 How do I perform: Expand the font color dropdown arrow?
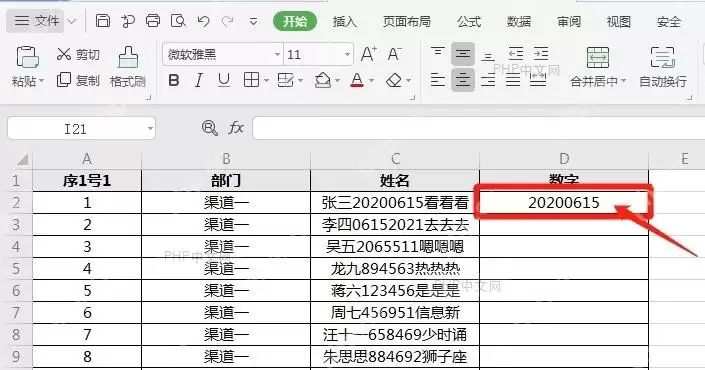click(371, 81)
